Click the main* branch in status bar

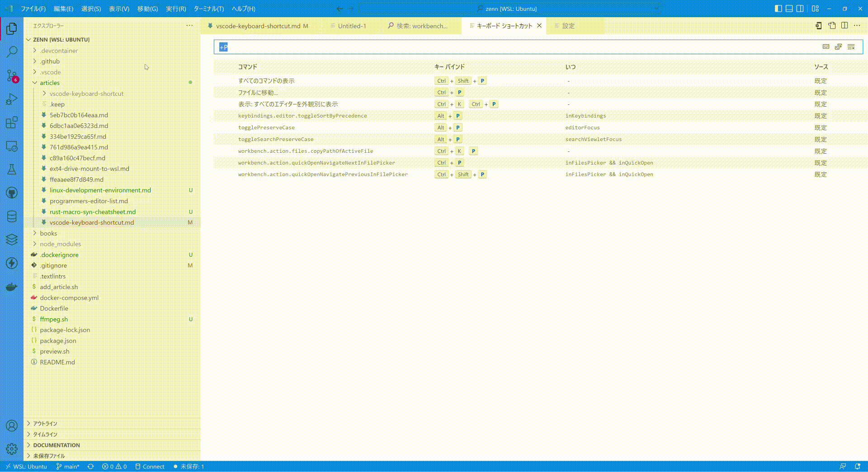[68, 467]
